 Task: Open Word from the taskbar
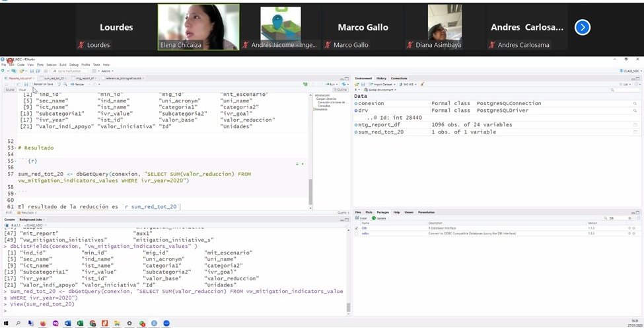tap(68, 323)
